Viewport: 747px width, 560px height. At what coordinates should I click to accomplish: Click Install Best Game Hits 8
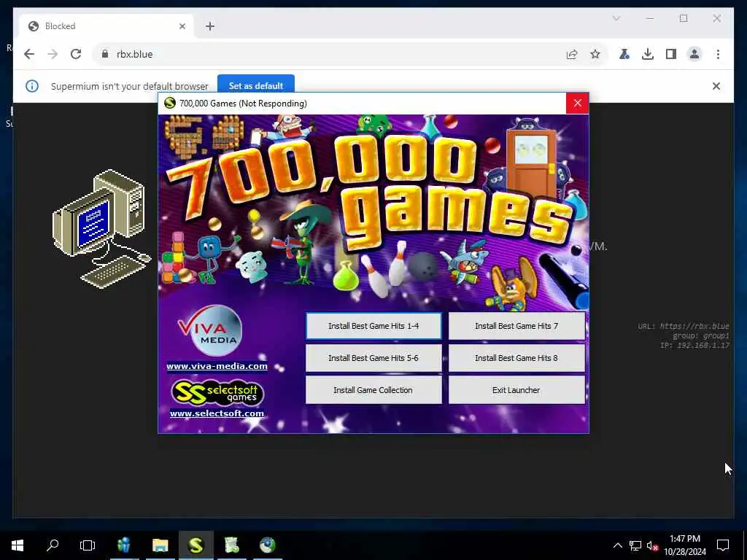(516, 358)
